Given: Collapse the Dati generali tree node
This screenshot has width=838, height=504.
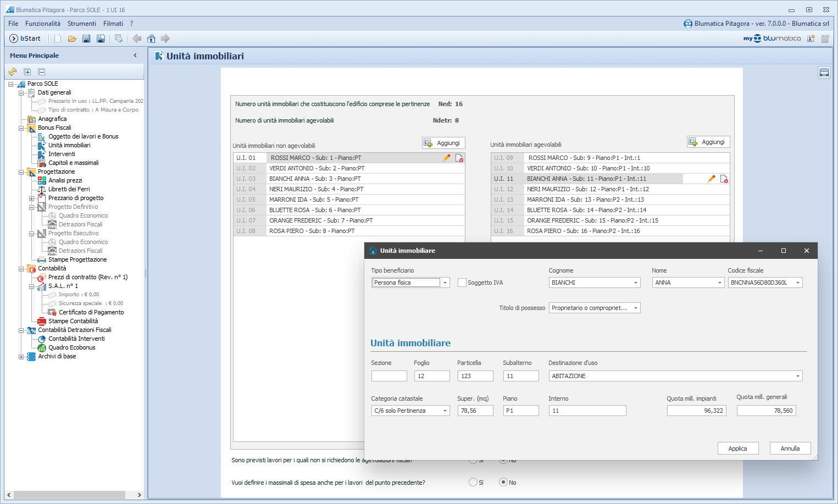Looking at the screenshot, I should click(x=21, y=93).
